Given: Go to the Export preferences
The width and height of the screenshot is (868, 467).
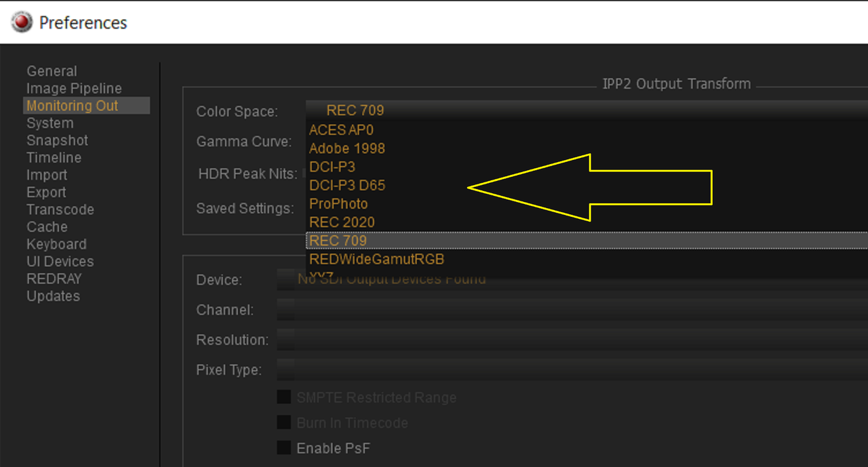Looking at the screenshot, I should (46, 192).
